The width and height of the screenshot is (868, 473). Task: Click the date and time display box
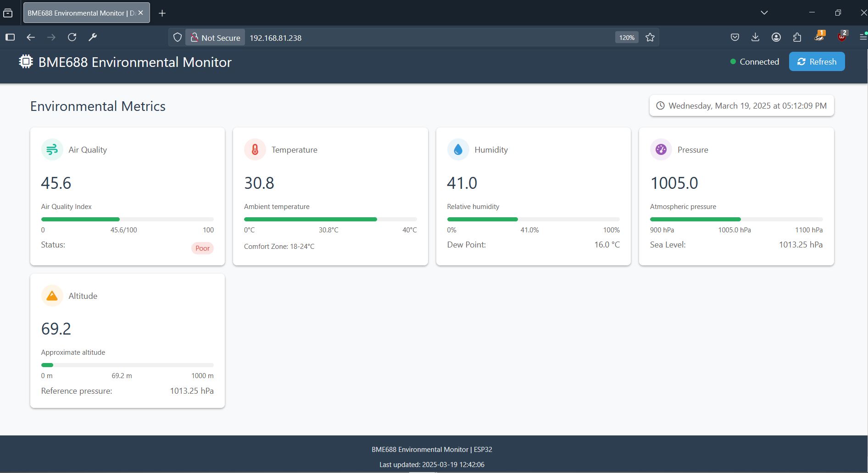(742, 106)
